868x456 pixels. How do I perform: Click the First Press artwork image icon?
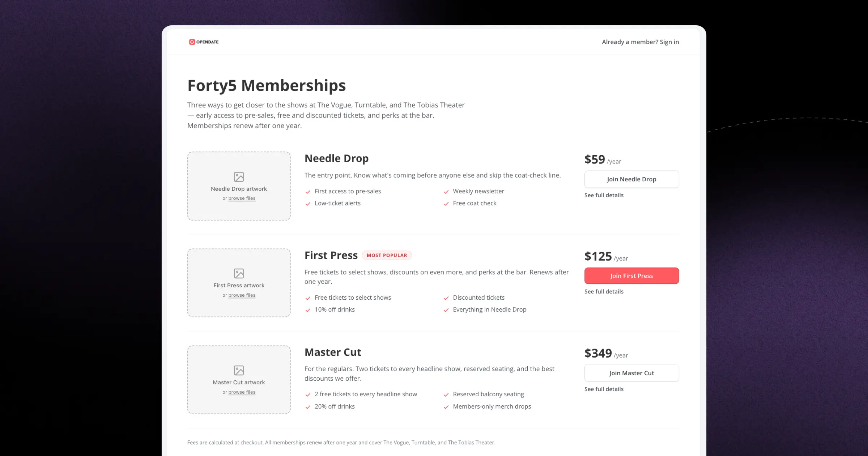[x=239, y=273]
